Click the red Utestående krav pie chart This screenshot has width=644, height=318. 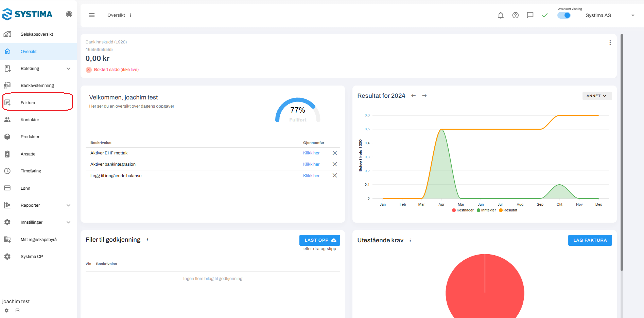[x=485, y=286]
